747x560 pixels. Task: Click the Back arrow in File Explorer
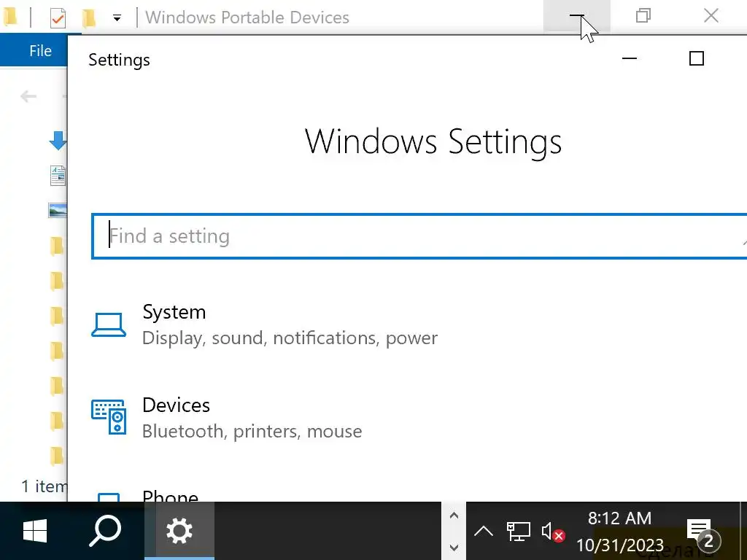28,96
